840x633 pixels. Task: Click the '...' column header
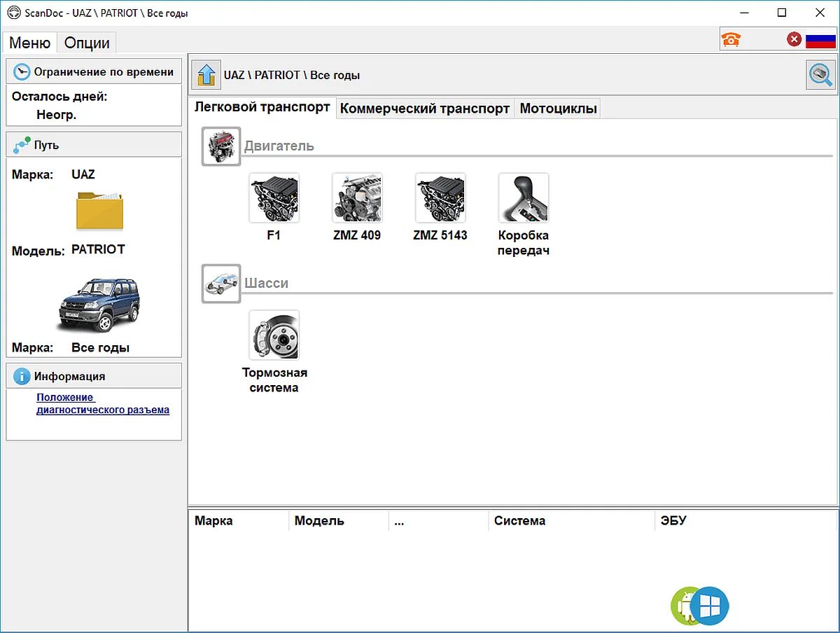pyautogui.click(x=438, y=520)
